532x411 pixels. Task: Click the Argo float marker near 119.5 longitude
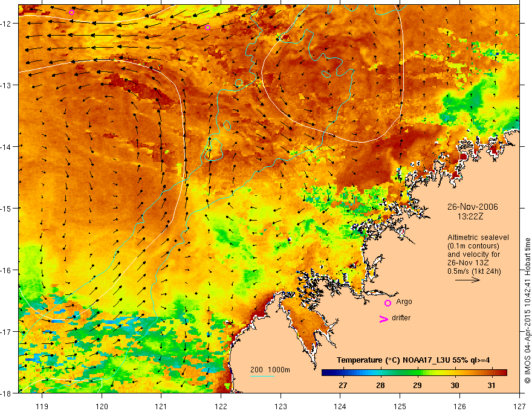pyautogui.click(x=71, y=13)
